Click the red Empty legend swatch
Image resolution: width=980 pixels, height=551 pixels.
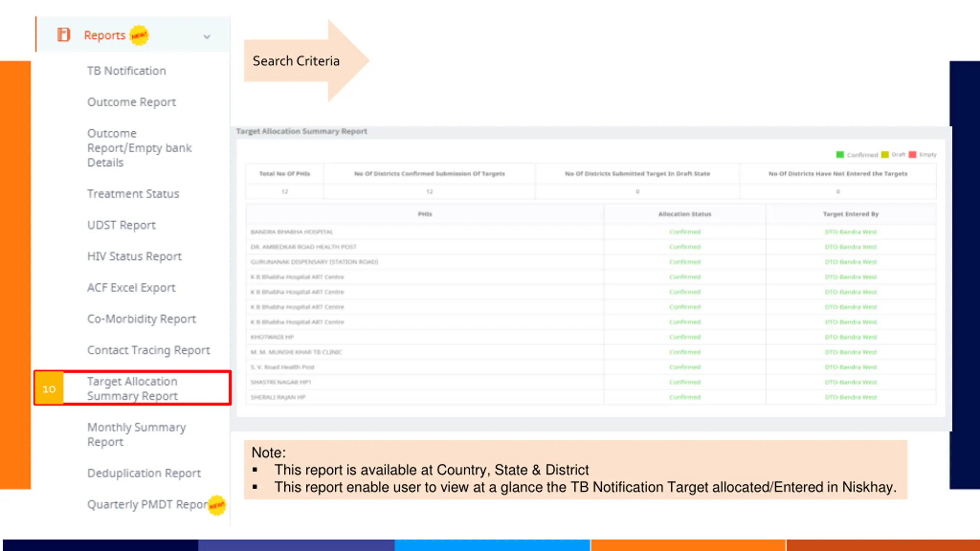(x=912, y=155)
